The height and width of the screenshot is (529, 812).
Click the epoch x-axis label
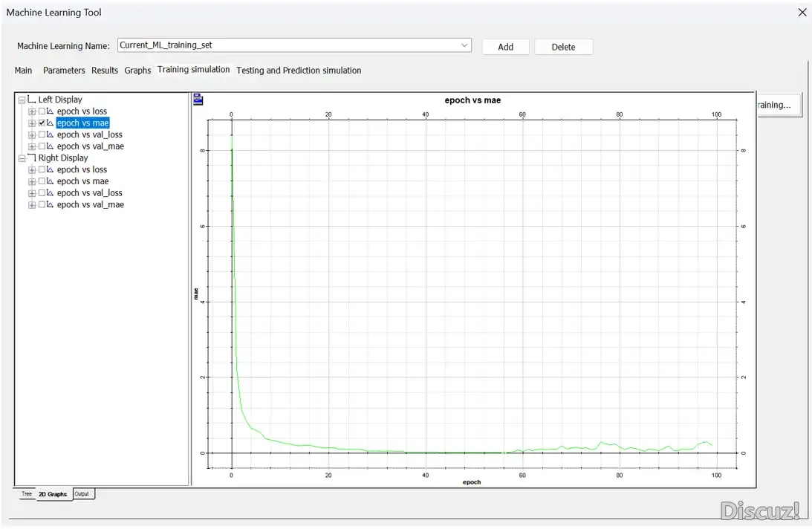[472, 482]
